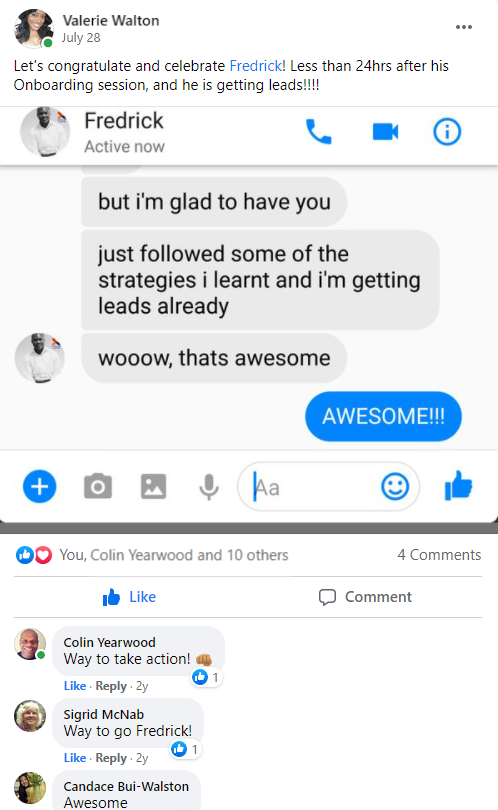The image size is (498, 810).
Task: Open the three-dot post options menu
Action: (464, 27)
